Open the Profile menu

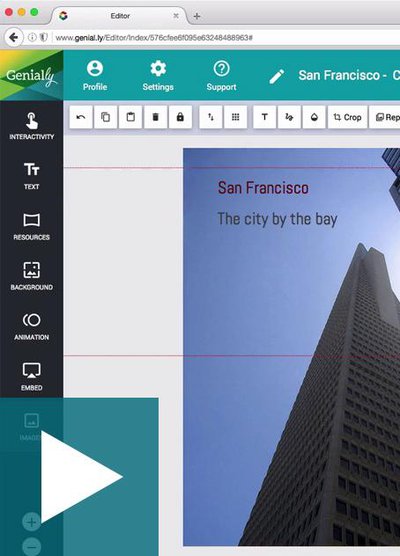click(95, 76)
